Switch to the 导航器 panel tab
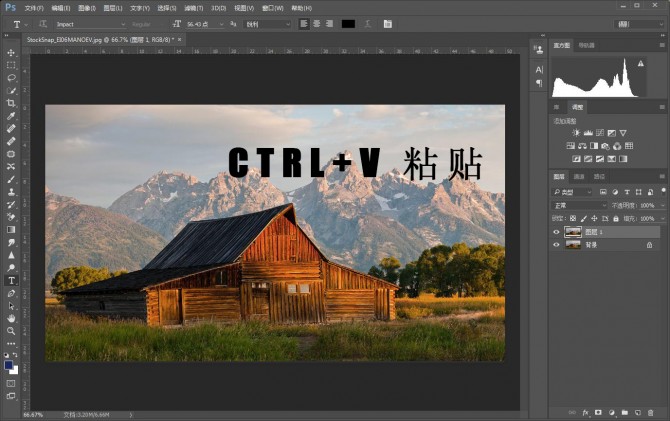The height and width of the screenshot is (421, 670). coord(587,45)
